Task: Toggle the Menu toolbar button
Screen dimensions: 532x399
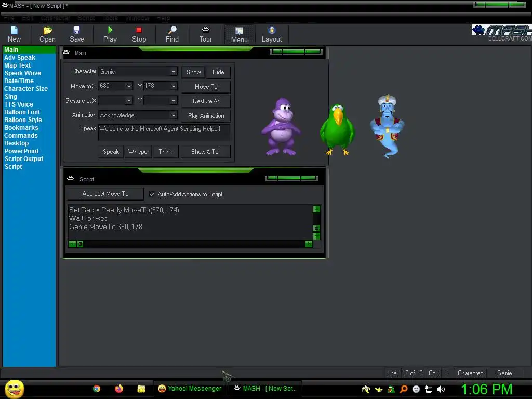Action: (x=239, y=35)
